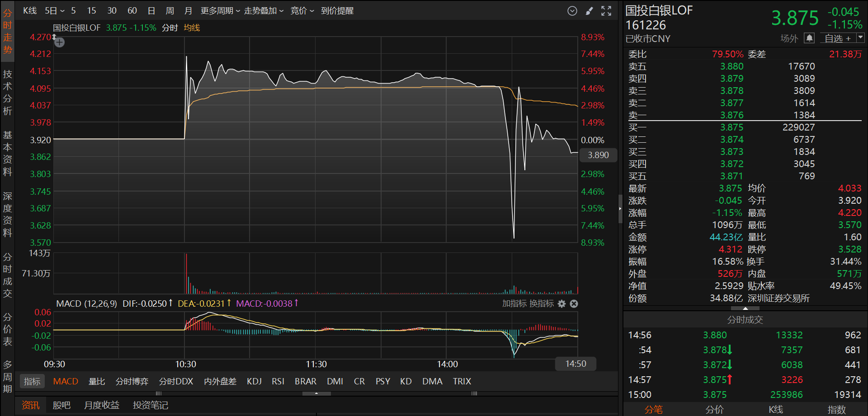Switch to the 日 daily period
Screen dimensions: 868x416
151,11
